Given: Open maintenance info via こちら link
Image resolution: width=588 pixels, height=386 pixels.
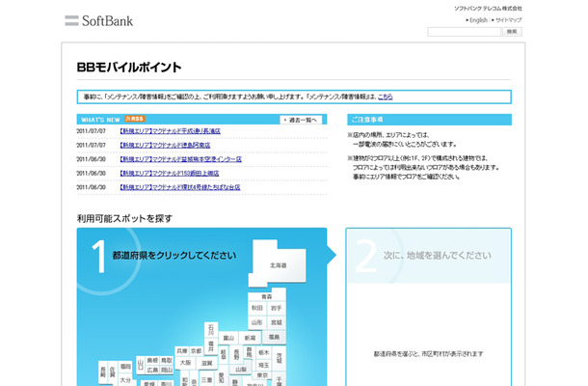Looking at the screenshot, I should click(x=386, y=96).
